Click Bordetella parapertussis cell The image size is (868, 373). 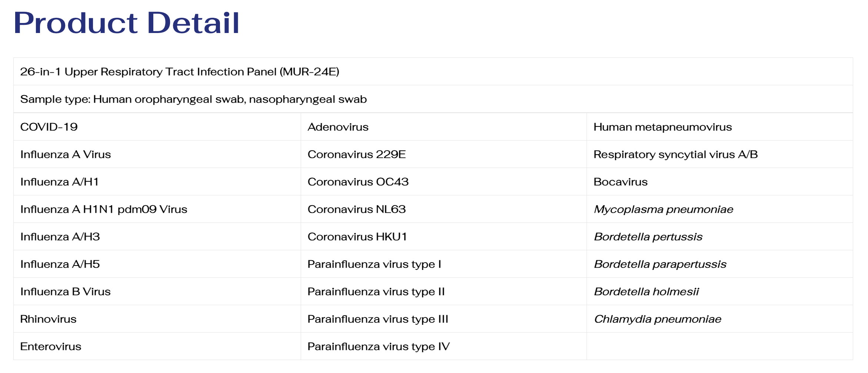720,264
